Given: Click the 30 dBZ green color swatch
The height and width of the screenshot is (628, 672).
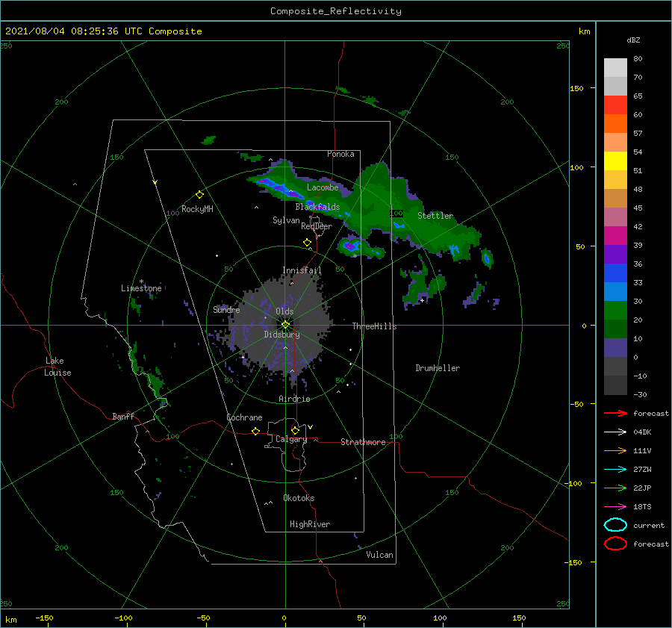Looking at the screenshot, I should tap(615, 310).
